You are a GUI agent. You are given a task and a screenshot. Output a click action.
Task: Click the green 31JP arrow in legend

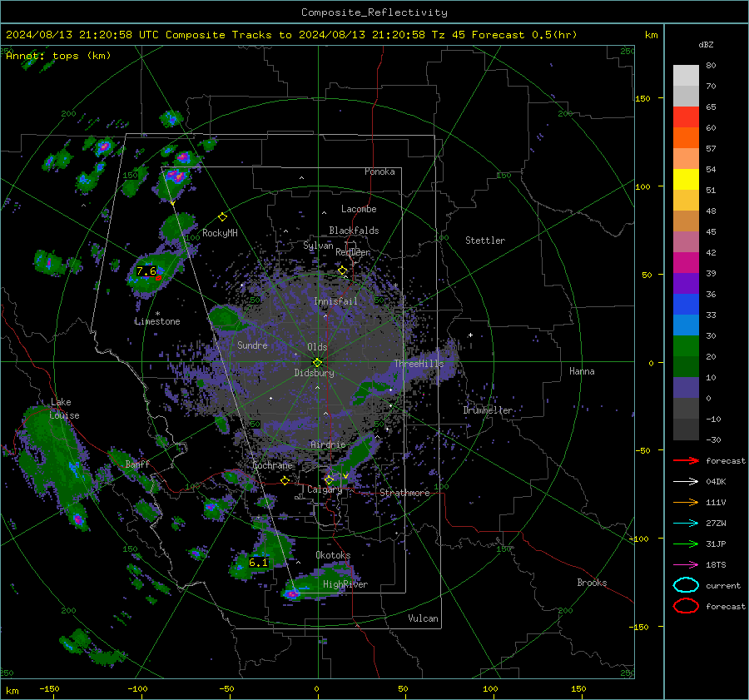point(686,544)
